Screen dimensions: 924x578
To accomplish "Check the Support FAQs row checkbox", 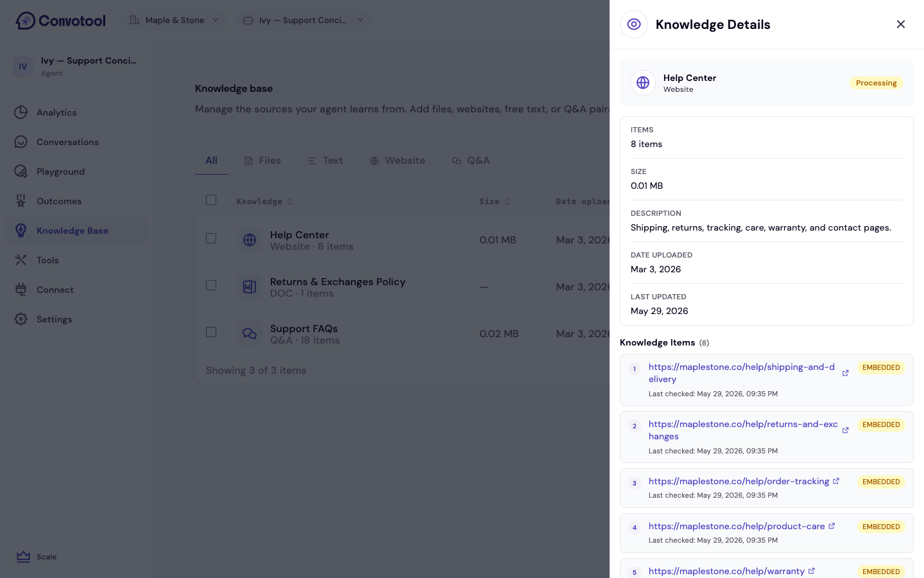I will point(211,332).
